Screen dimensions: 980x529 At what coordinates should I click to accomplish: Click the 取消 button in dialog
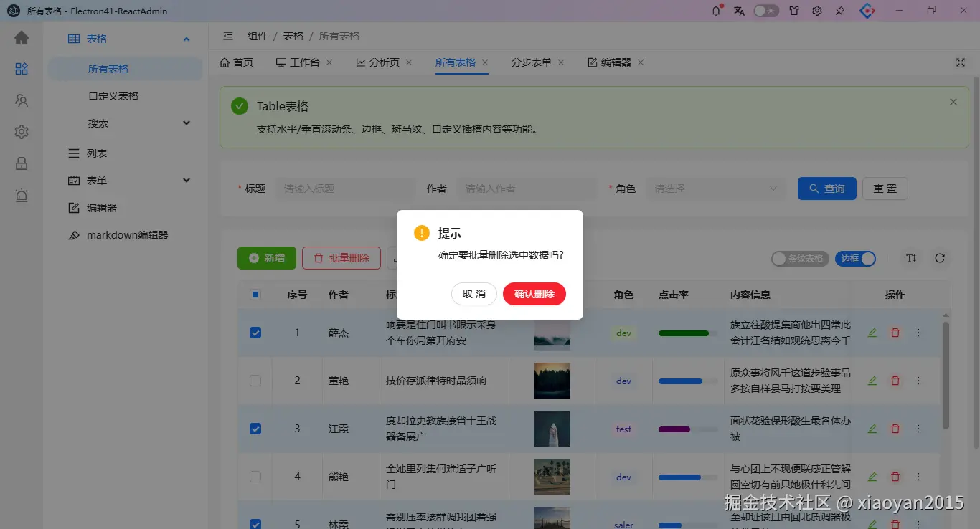click(x=474, y=294)
